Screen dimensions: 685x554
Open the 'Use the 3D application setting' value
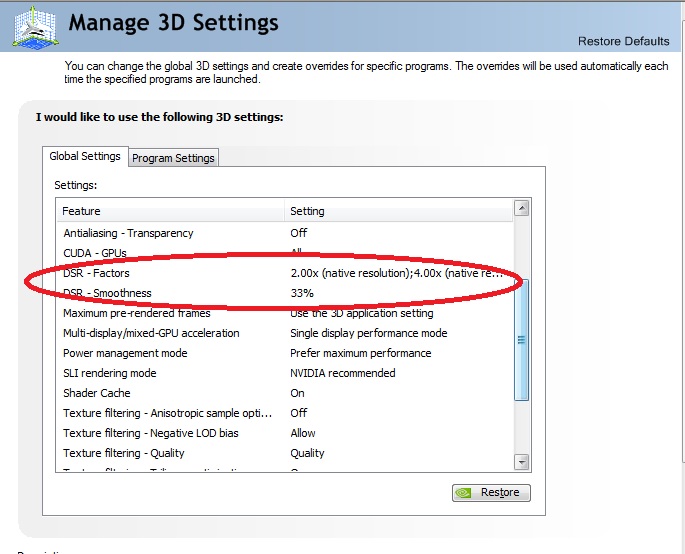(362, 313)
